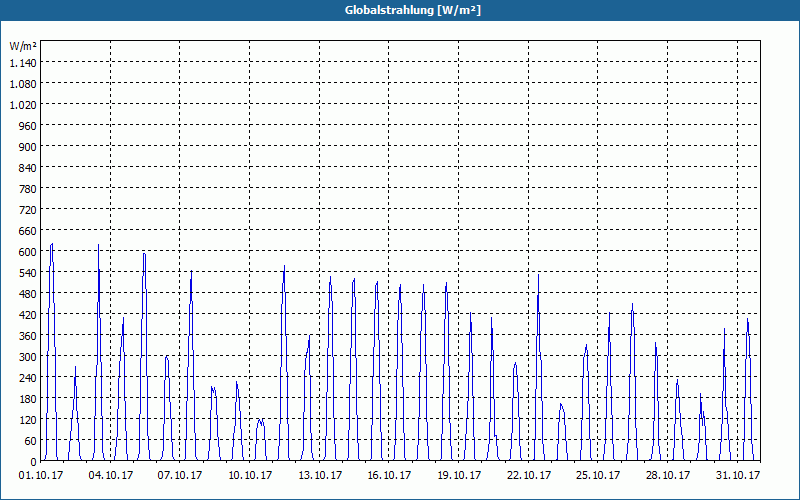Click the 60 y-axis label
This screenshot has width=800, height=500.
point(31,441)
